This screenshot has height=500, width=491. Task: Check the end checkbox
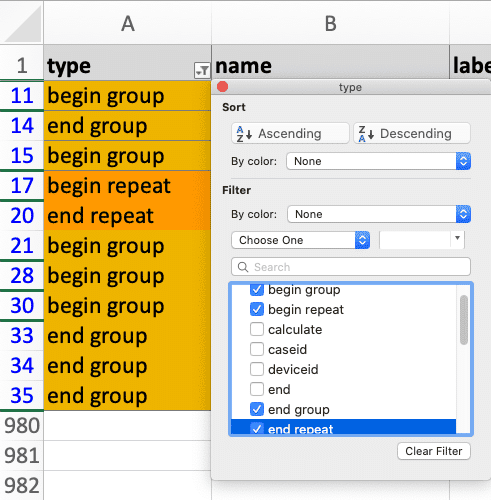[257, 389]
